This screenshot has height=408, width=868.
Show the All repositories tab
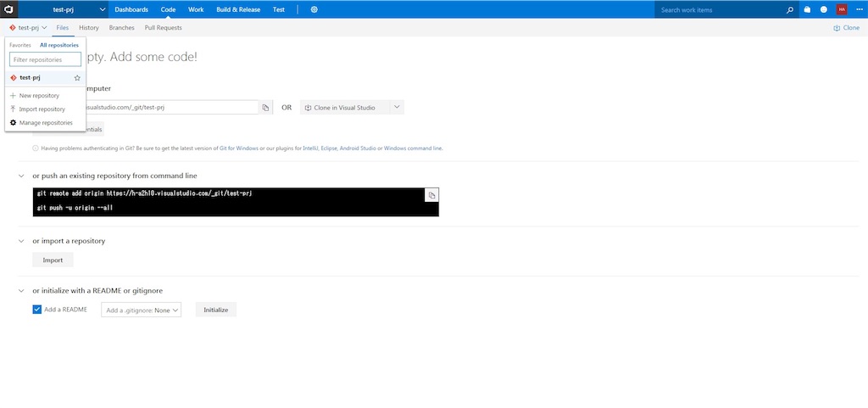tap(59, 46)
